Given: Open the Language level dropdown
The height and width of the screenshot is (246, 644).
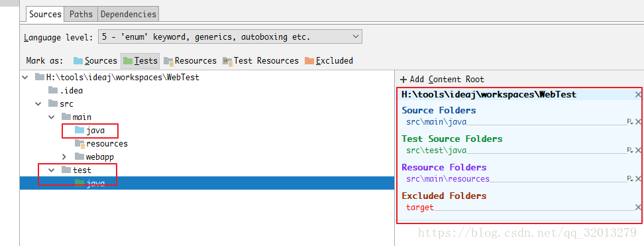Looking at the screenshot, I should 230,37.
